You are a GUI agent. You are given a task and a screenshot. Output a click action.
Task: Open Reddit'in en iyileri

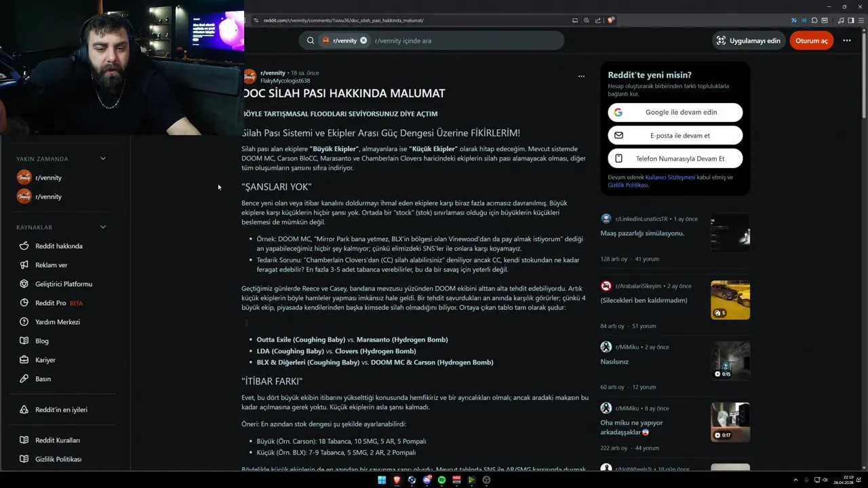pos(61,410)
